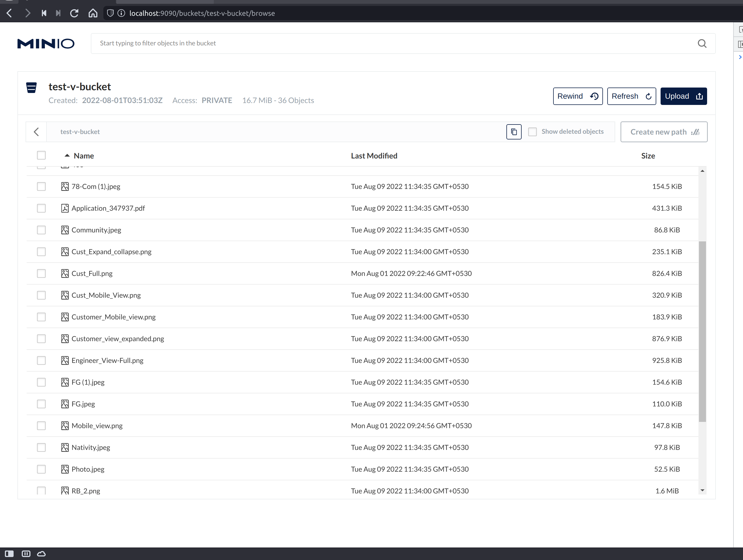Select the Cust_Full.png row checkbox
Viewport: 743px width, 560px height.
41,274
